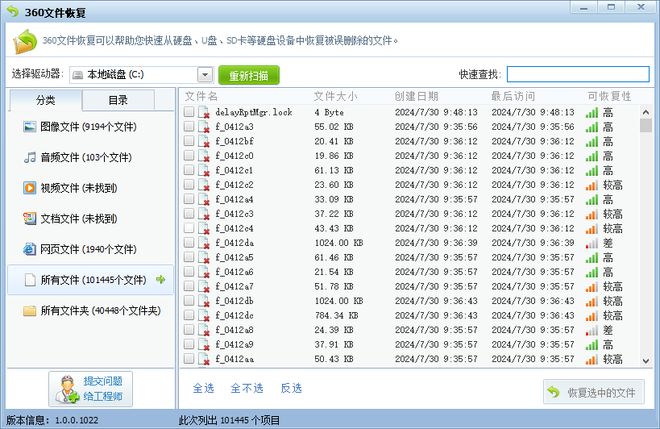Image resolution: width=660 pixels, height=429 pixels.
Task: Sort list by 可恢复性 column header
Action: pos(608,96)
